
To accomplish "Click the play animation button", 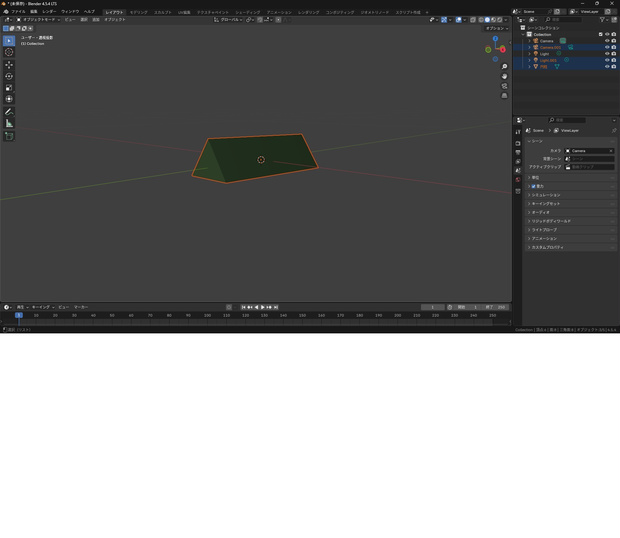I will tap(263, 307).
